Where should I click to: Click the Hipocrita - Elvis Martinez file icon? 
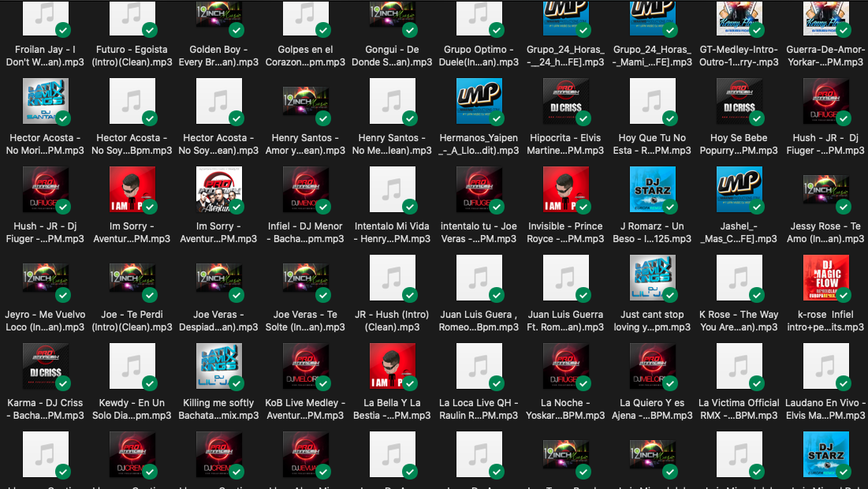tap(566, 102)
